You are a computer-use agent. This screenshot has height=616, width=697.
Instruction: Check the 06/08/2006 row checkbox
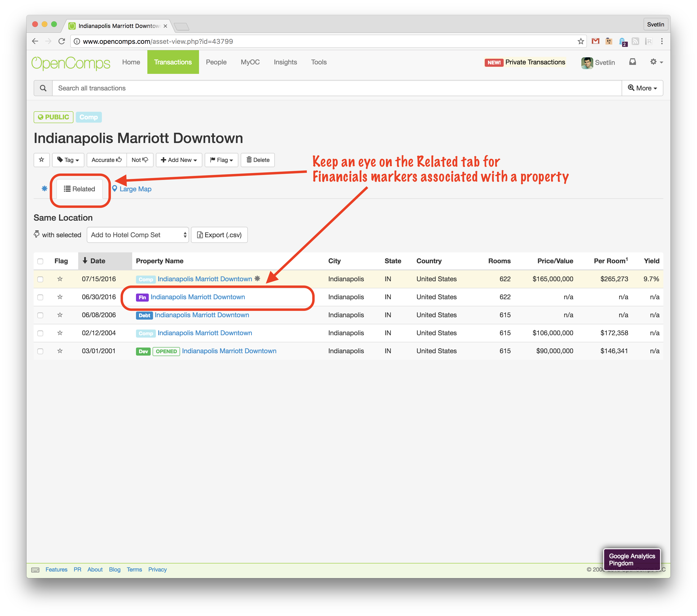[x=40, y=316]
